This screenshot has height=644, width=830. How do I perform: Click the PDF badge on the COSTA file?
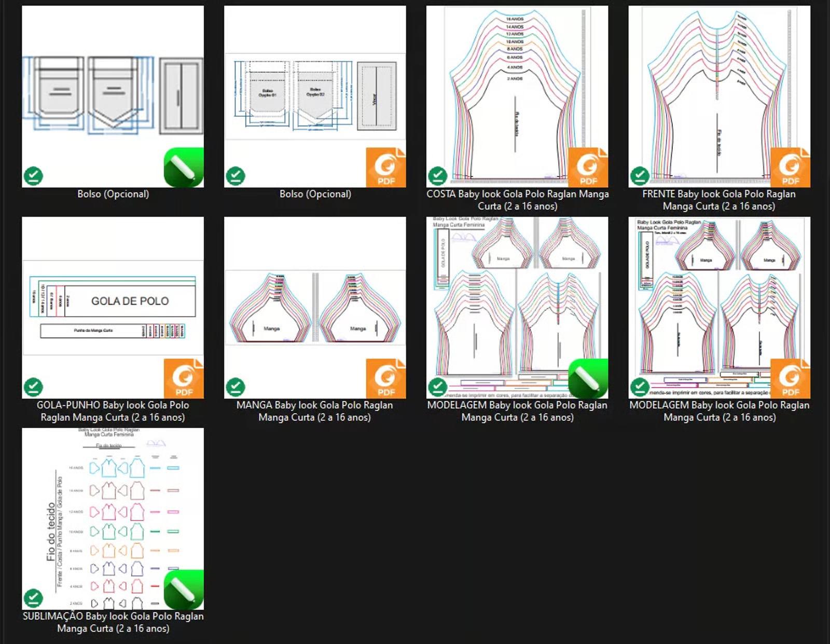coord(588,168)
